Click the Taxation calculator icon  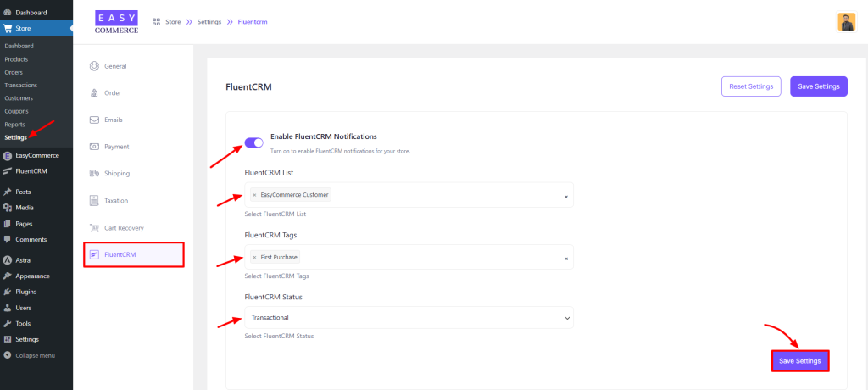[94, 201]
